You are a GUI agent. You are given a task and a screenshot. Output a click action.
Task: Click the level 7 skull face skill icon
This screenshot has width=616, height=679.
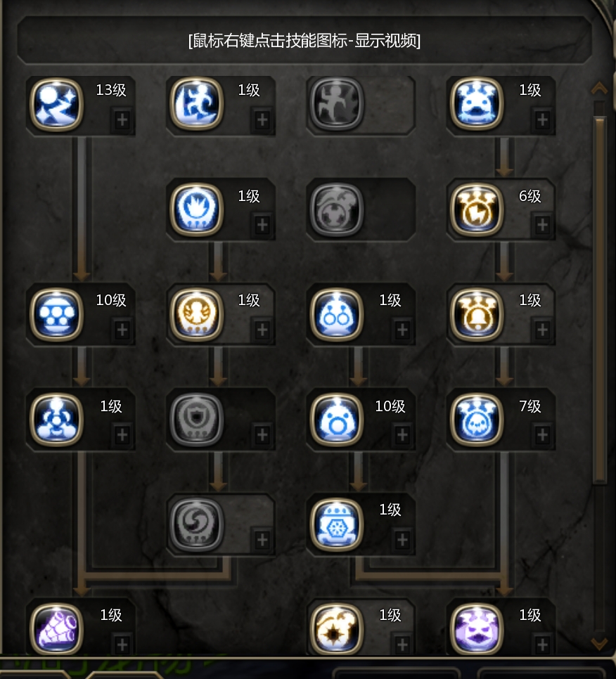pyautogui.click(x=477, y=420)
